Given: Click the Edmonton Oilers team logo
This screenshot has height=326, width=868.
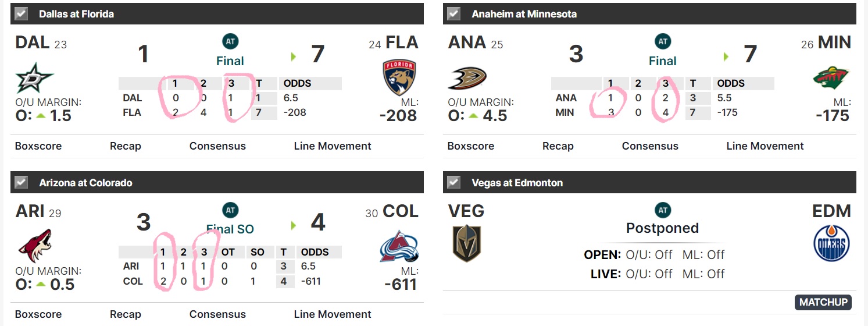Looking at the screenshot, I should coord(831,244).
